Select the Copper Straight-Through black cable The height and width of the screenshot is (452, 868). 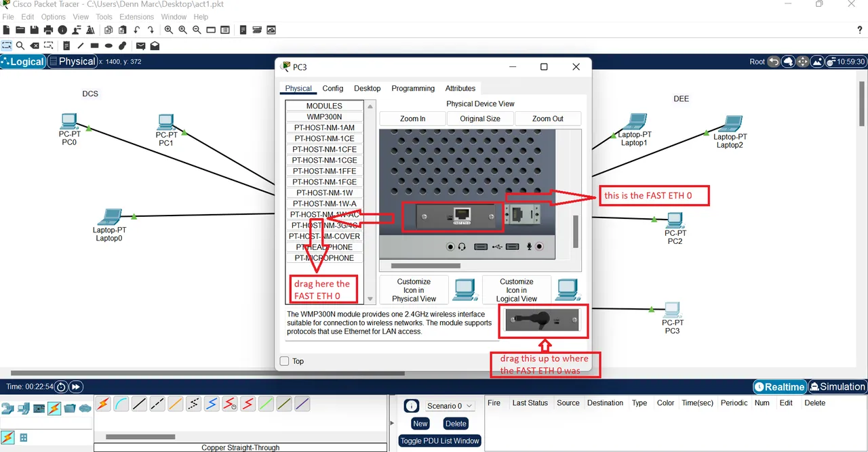[x=140, y=405]
